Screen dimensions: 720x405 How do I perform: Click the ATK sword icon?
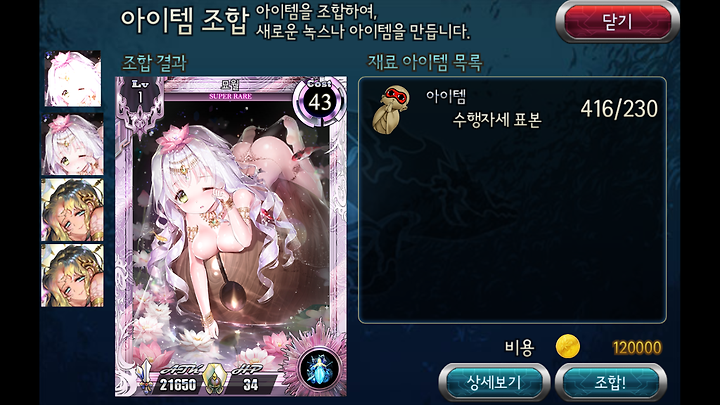click(146, 377)
